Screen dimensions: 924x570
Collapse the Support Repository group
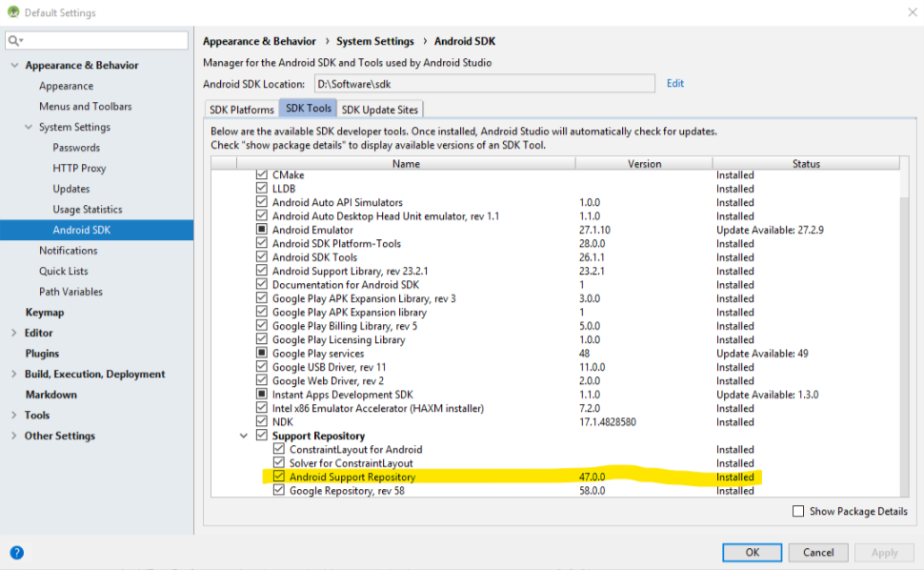tap(243, 436)
